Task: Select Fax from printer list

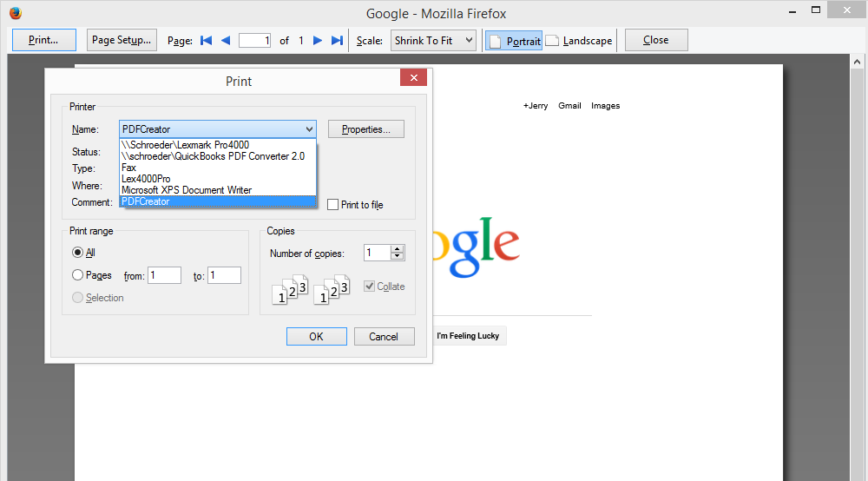Action: click(218, 168)
